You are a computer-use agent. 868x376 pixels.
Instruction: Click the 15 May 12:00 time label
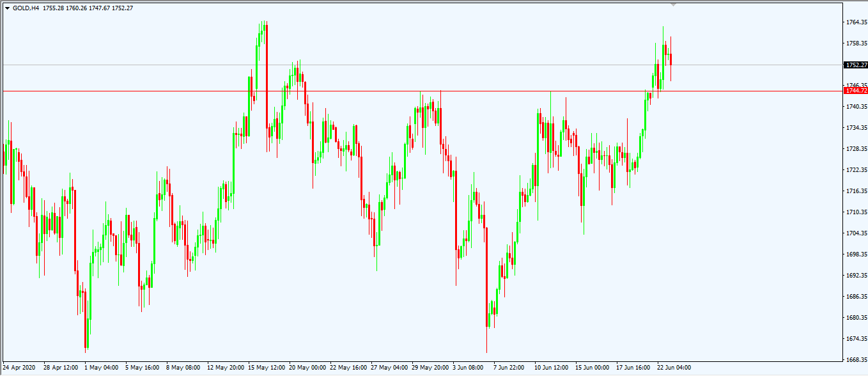click(x=267, y=368)
